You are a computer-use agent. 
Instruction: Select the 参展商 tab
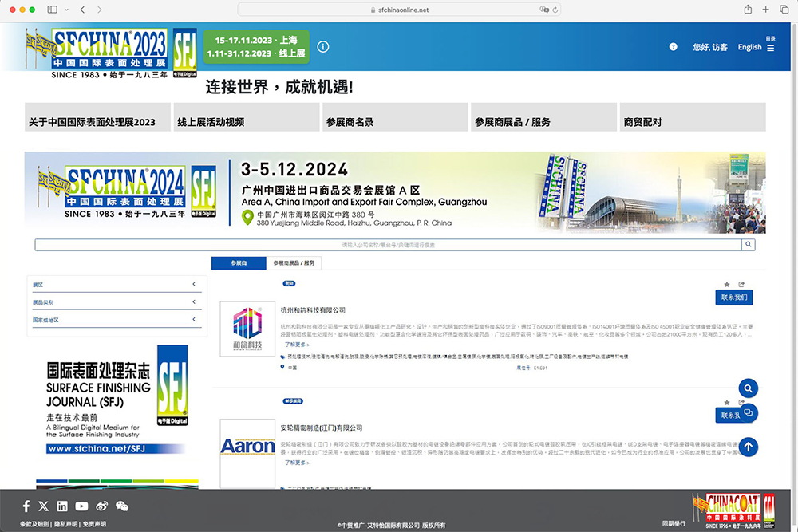click(x=239, y=263)
